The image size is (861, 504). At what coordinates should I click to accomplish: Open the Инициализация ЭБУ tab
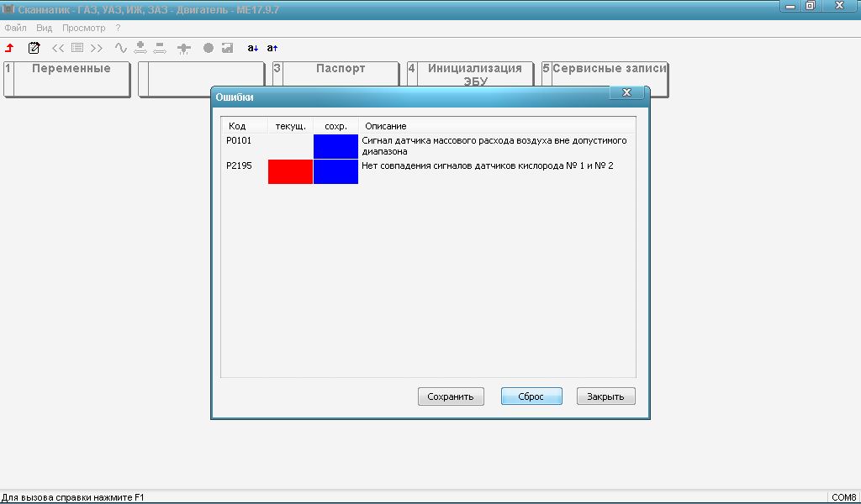coord(471,74)
